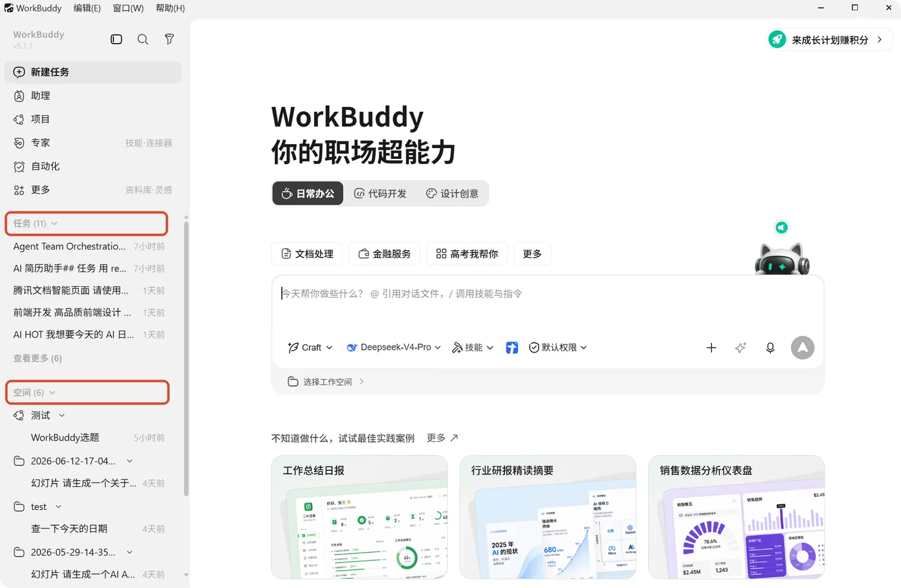Click the blue connector icon beside 技能
This screenshot has height=588, width=901.
[512, 347]
